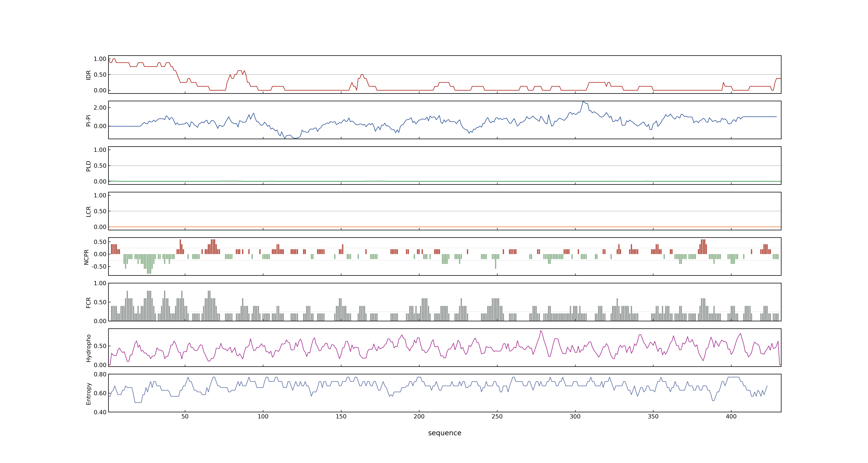The image size is (868, 463).
Task: Click x-axis tick label 200
Action: click(x=419, y=416)
